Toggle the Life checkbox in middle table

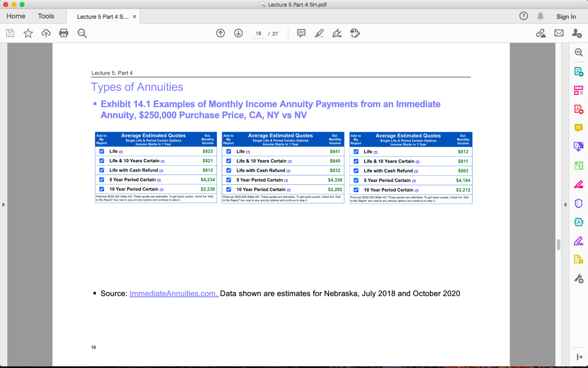point(229,151)
